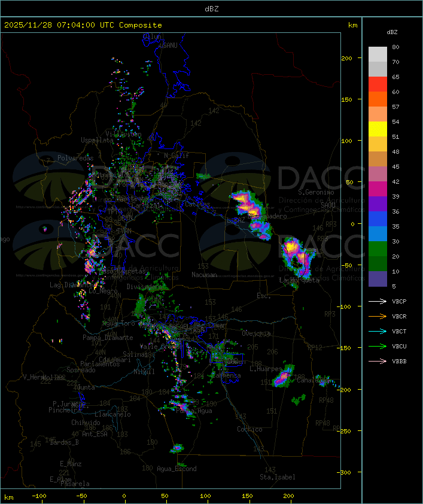The height and width of the screenshot is (504, 423).
Task: Select the amber 48-51 dBZ swatch
Action: click(378, 144)
